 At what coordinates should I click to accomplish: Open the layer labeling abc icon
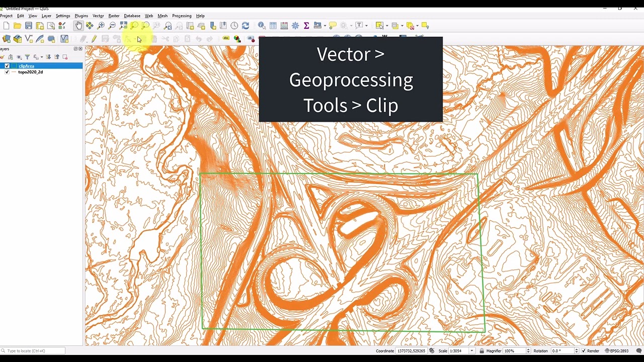(226, 39)
